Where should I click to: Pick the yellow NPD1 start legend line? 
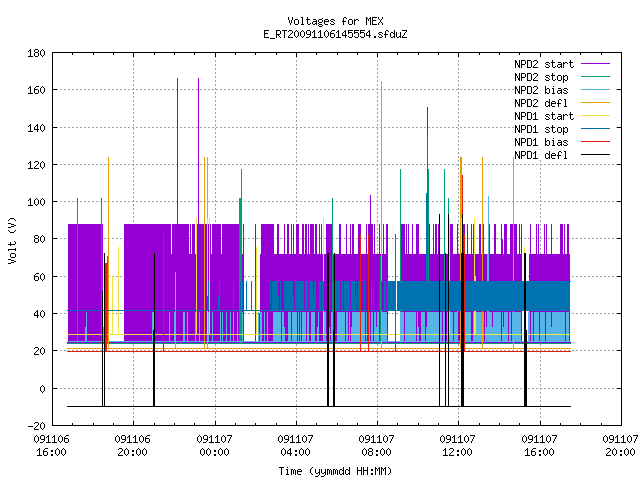point(595,116)
